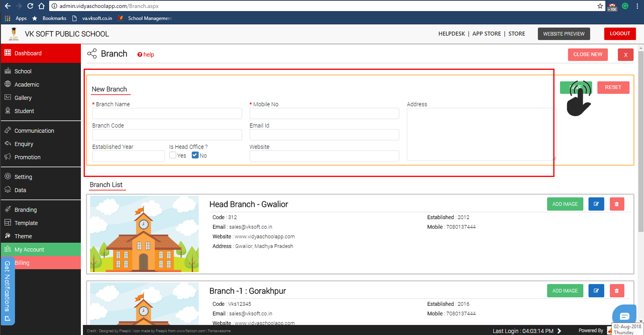Image resolution: width=644 pixels, height=335 pixels.
Task: Open the Bookmarks folder in bookmarks bar
Action: pyautogui.click(x=49, y=18)
